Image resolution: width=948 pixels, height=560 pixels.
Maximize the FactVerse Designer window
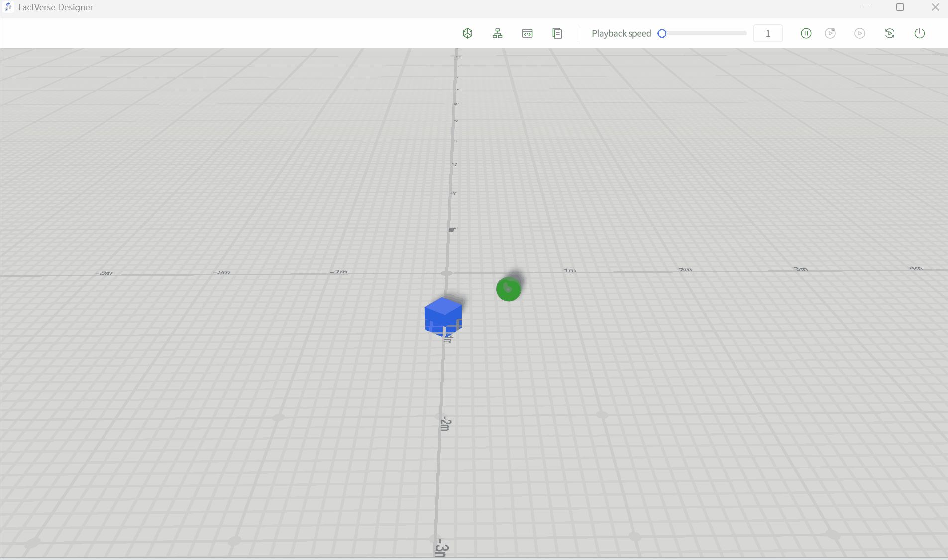(x=900, y=7)
